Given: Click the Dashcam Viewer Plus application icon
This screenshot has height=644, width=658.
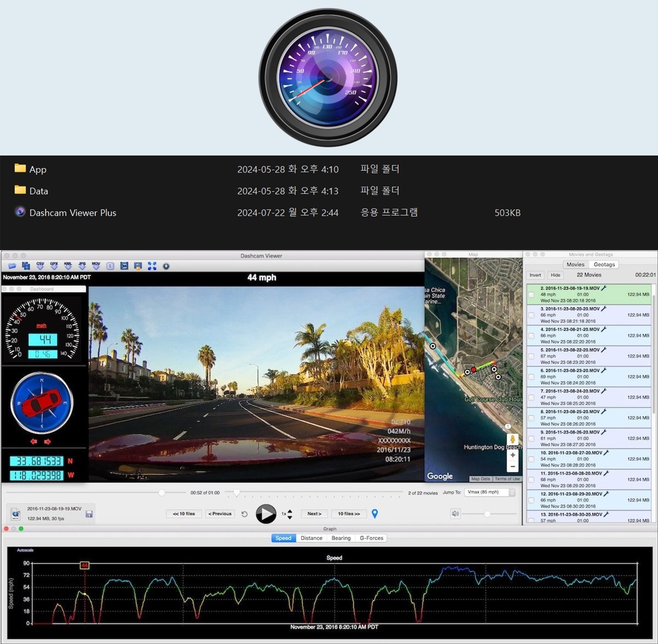Looking at the screenshot, I should (x=20, y=212).
